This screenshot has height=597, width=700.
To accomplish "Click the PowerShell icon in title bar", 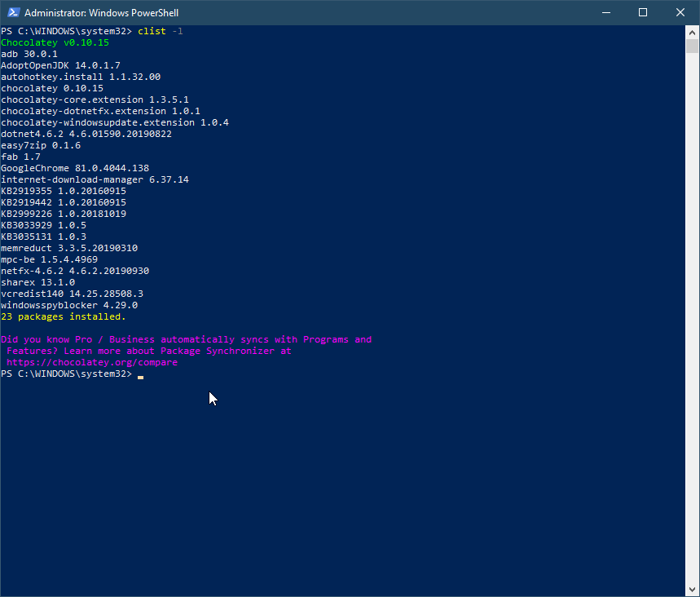I will pos(13,12).
